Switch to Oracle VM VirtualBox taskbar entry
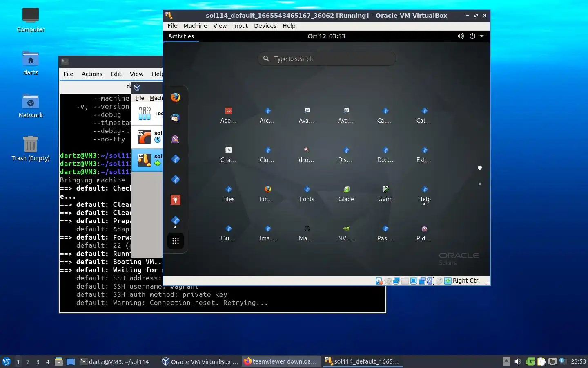Screen dimensions: 588x368 click(x=200, y=361)
